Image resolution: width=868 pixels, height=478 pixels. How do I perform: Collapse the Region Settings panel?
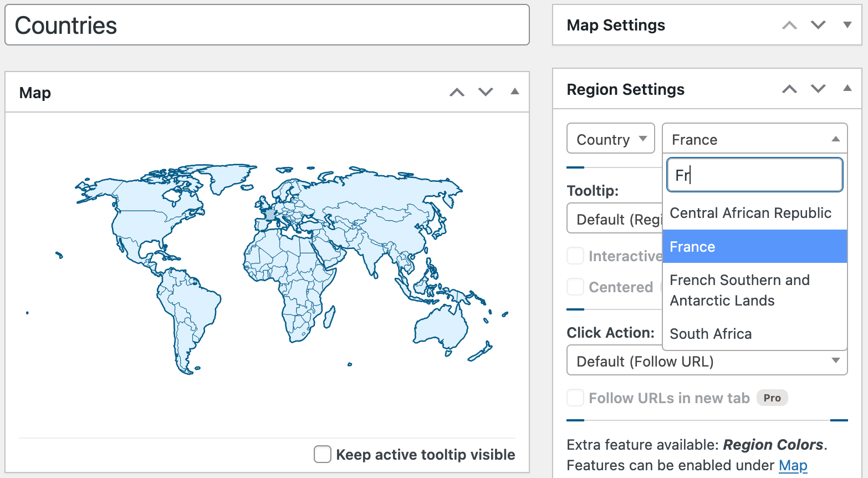click(847, 89)
